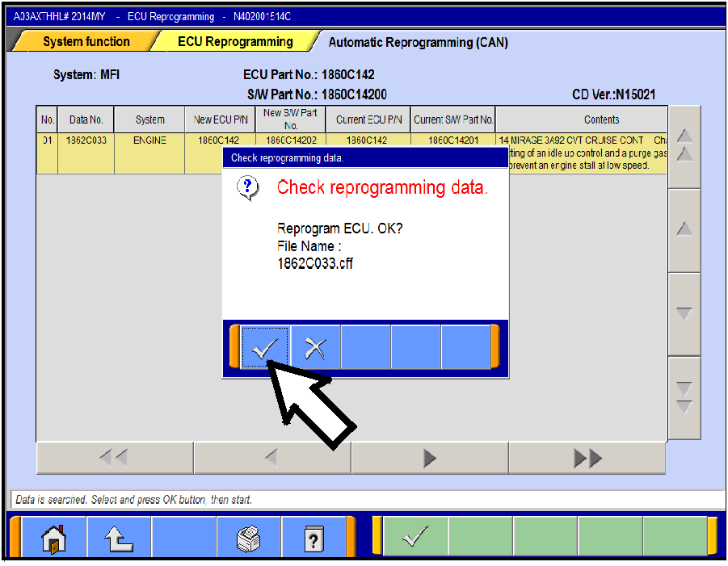Open the ECU Reprogramming tab
The width and height of the screenshot is (728, 566).
click(x=235, y=42)
